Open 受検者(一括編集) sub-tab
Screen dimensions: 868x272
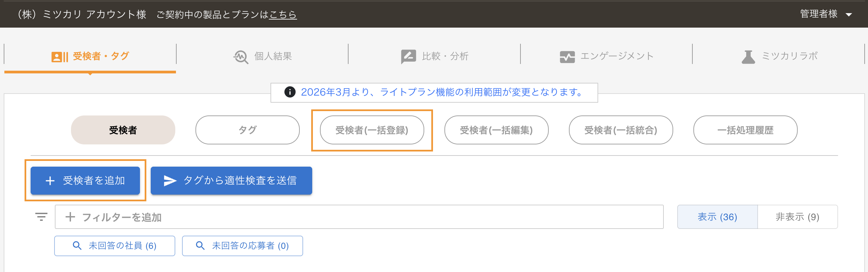point(496,130)
